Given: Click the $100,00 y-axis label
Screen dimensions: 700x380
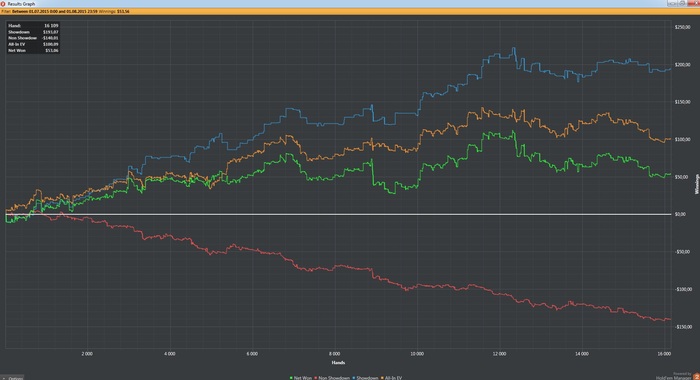Looking at the screenshot, I should pos(683,140).
